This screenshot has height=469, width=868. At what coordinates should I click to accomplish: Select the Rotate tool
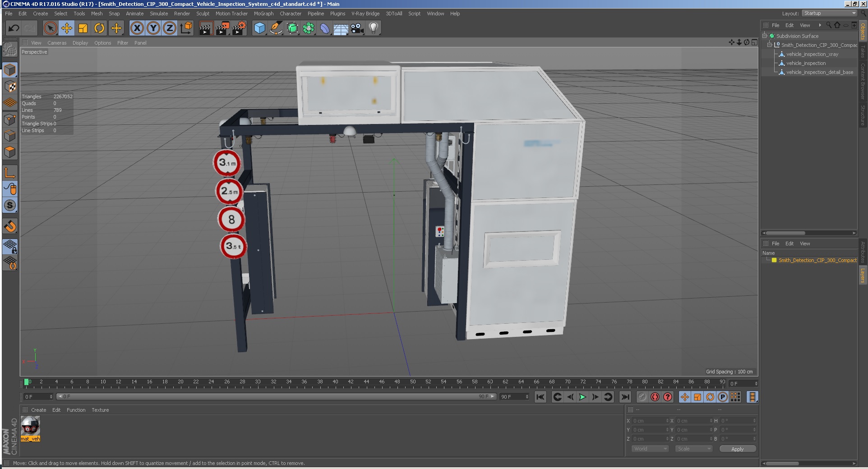[99, 28]
